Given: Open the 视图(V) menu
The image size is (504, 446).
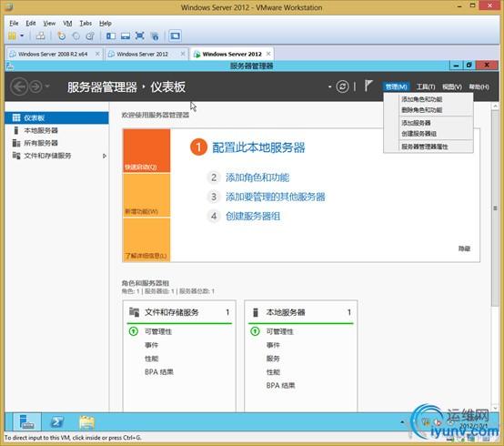Looking at the screenshot, I should [x=452, y=86].
